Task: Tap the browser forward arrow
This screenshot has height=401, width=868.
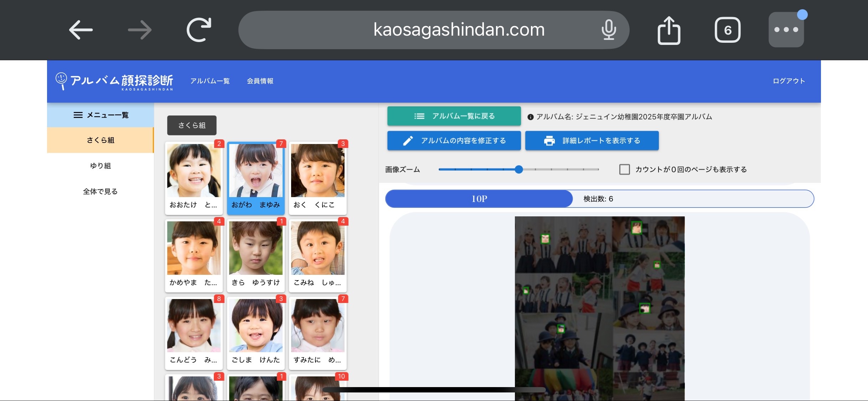Action: click(140, 30)
